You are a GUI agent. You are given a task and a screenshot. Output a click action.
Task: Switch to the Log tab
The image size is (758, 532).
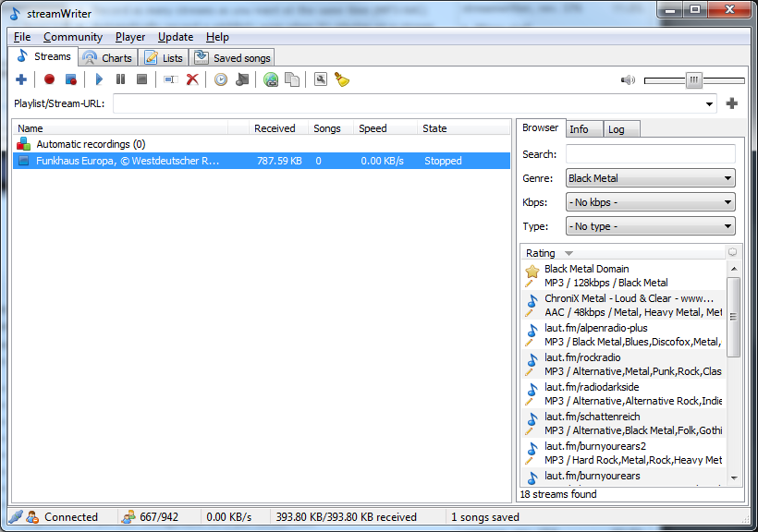(x=621, y=129)
